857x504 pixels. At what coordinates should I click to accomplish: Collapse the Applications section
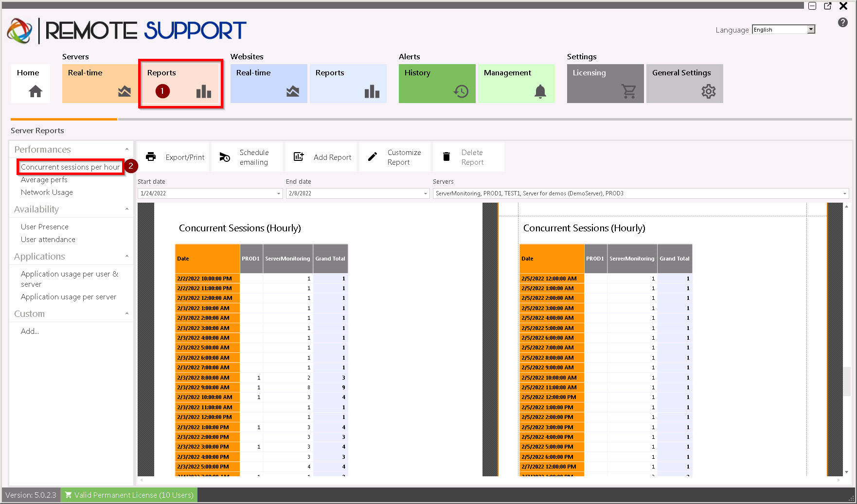click(x=127, y=256)
